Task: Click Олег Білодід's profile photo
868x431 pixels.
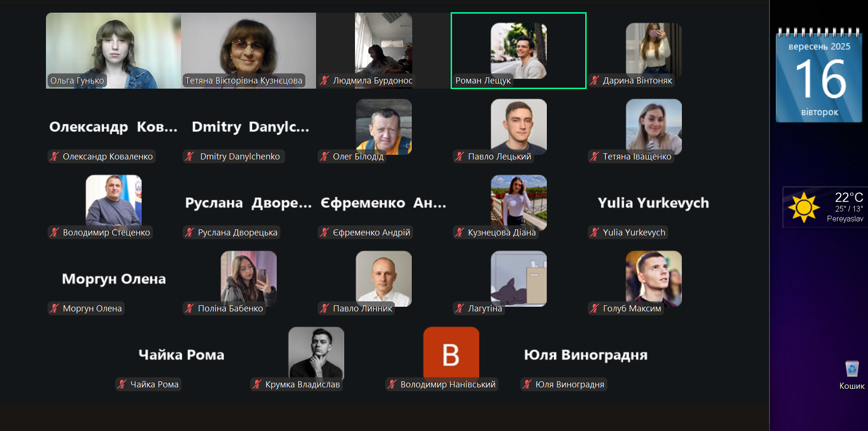Action: pyautogui.click(x=384, y=127)
